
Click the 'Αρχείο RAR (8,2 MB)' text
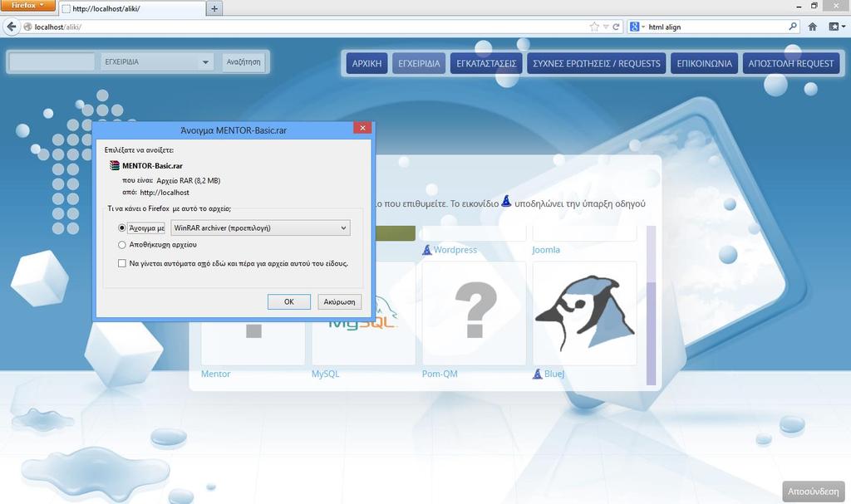pos(188,181)
